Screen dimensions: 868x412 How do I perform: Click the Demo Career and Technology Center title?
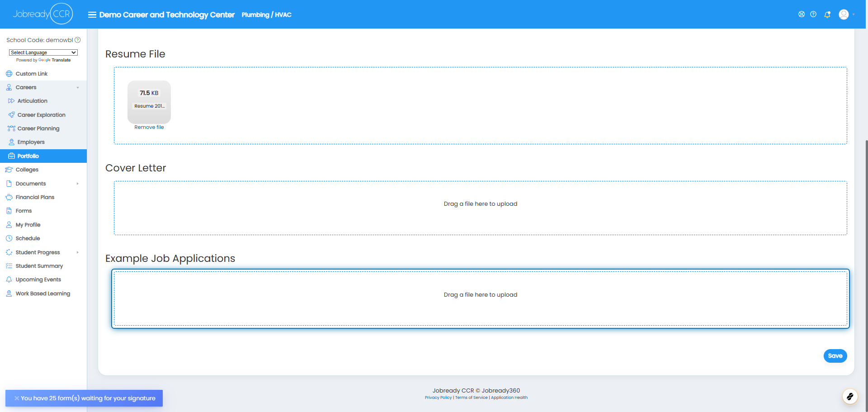(x=167, y=15)
